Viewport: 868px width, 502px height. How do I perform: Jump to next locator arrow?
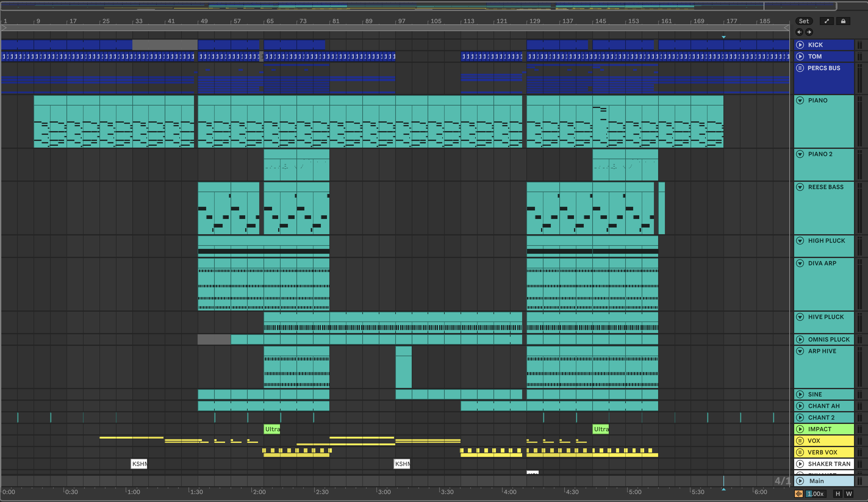click(809, 32)
